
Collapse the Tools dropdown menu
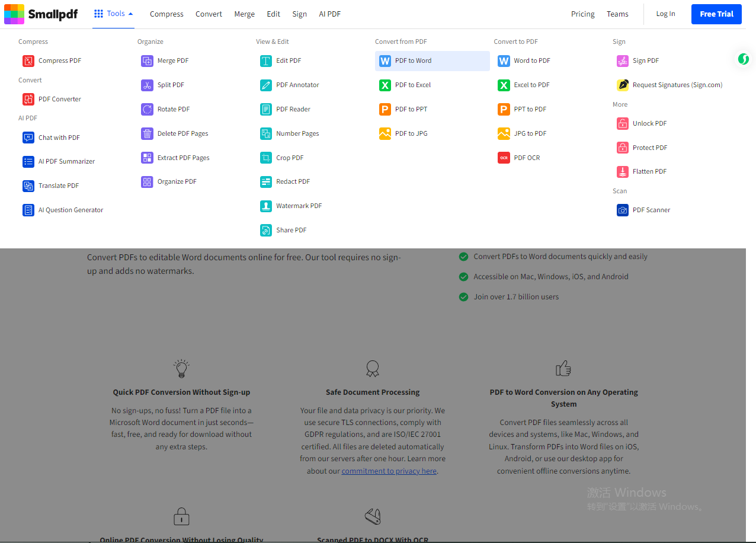(x=114, y=14)
